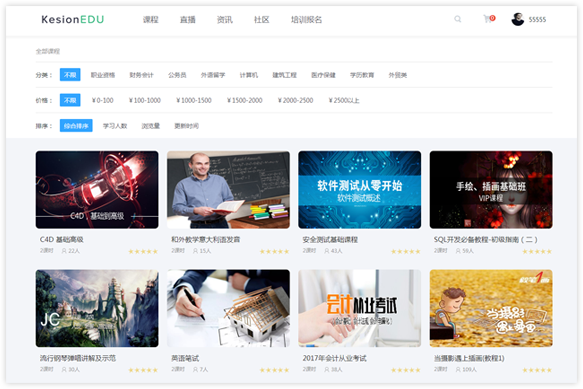Open the 当摄影遇上漫画 cartoon thumbnail
The height and width of the screenshot is (389, 583).
pos(491,308)
